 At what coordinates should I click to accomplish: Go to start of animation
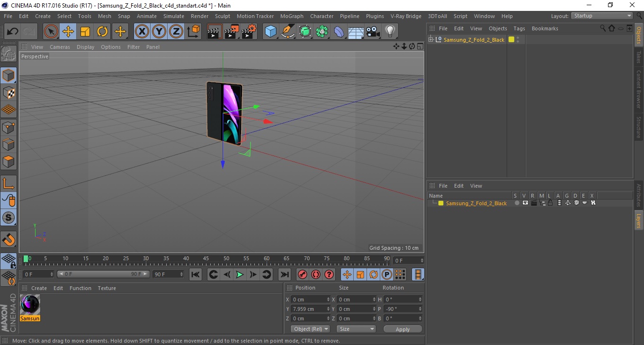[x=196, y=274]
